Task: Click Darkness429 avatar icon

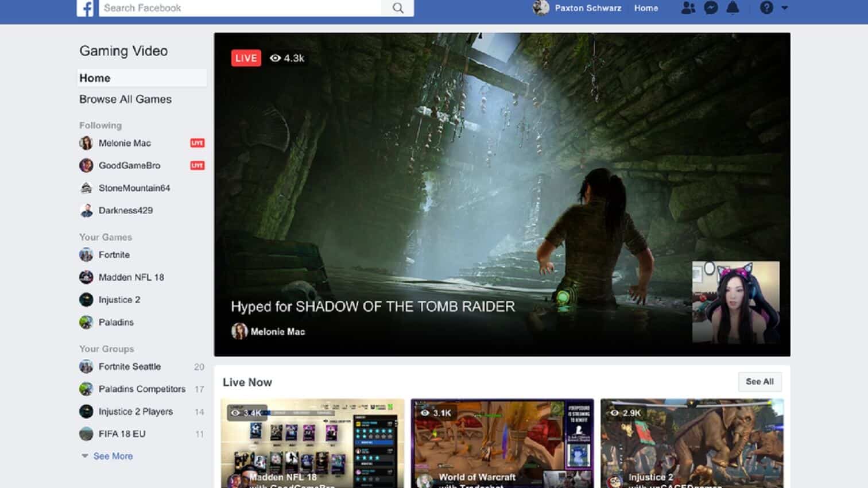Action: click(86, 210)
